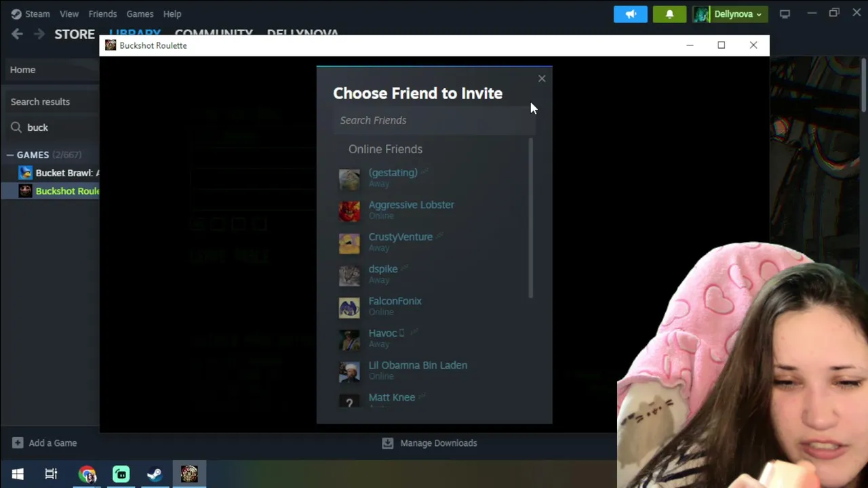This screenshot has height=488, width=868.
Task: Click the library search magnifier icon
Action: coord(16,127)
